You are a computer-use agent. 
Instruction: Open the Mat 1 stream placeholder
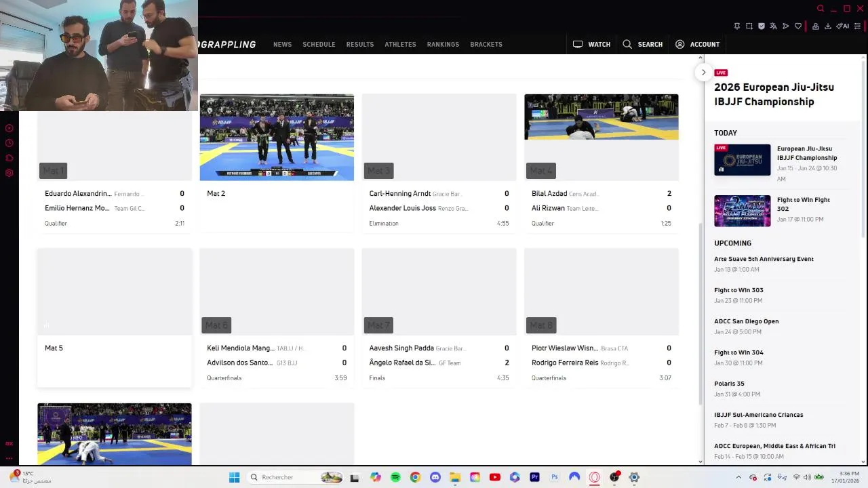tap(114, 146)
